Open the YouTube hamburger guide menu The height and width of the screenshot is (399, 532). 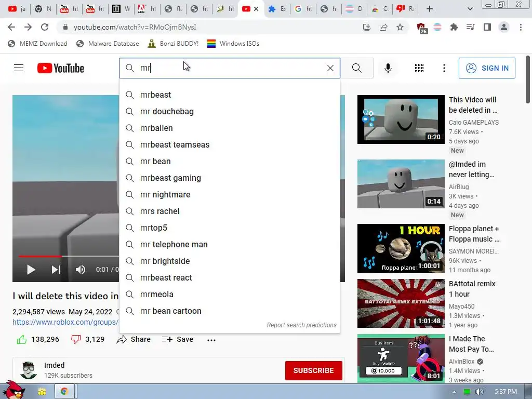19,68
